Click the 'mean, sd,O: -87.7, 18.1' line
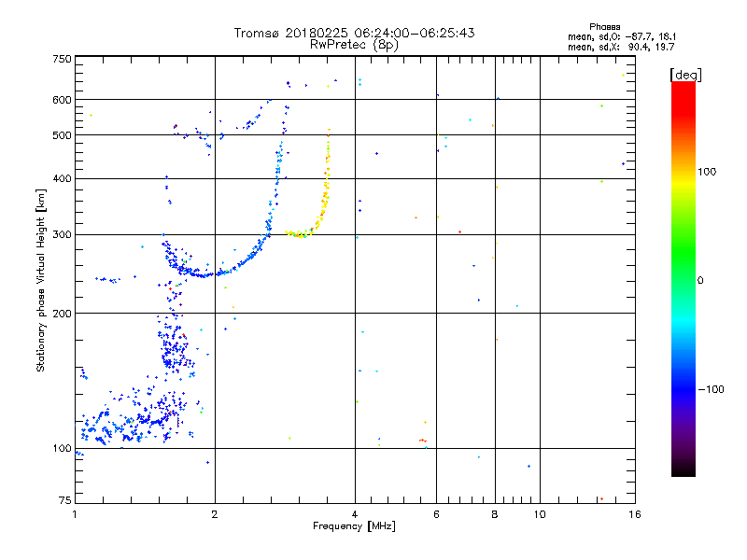This screenshot has width=747, height=560. [x=622, y=36]
